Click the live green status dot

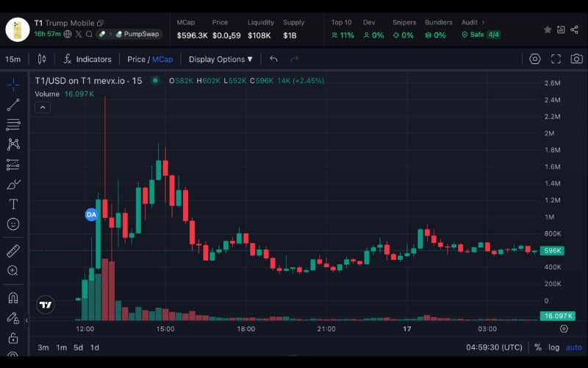pos(155,80)
